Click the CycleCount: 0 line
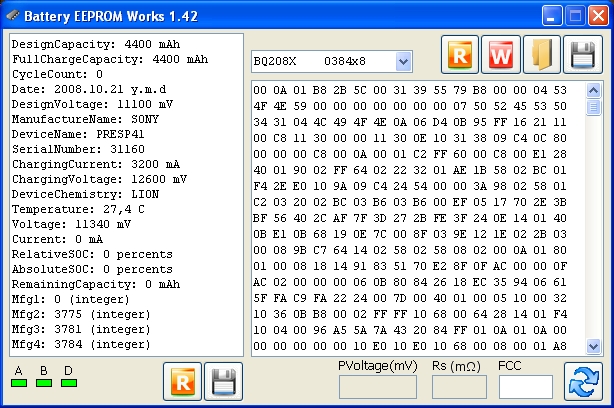Image resolution: width=614 pixels, height=408 pixels. pos(57,74)
